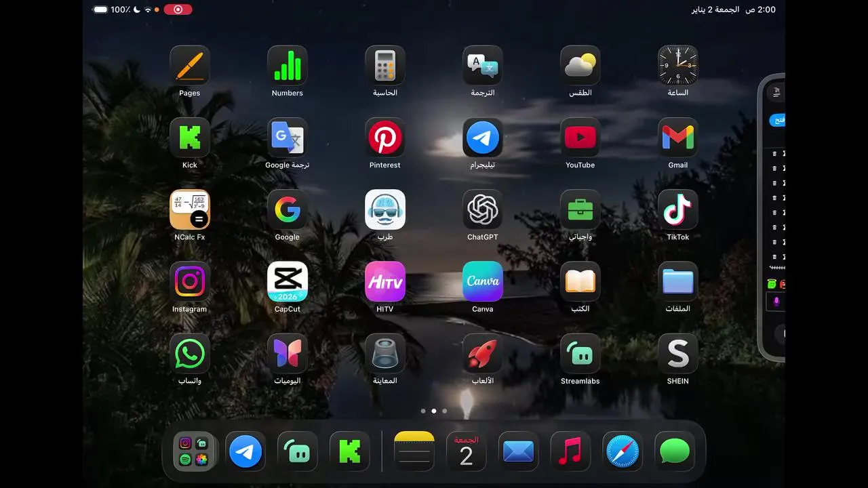The image size is (868, 488).
Task: Open the Weather app (الطقس)
Action: pyautogui.click(x=580, y=65)
